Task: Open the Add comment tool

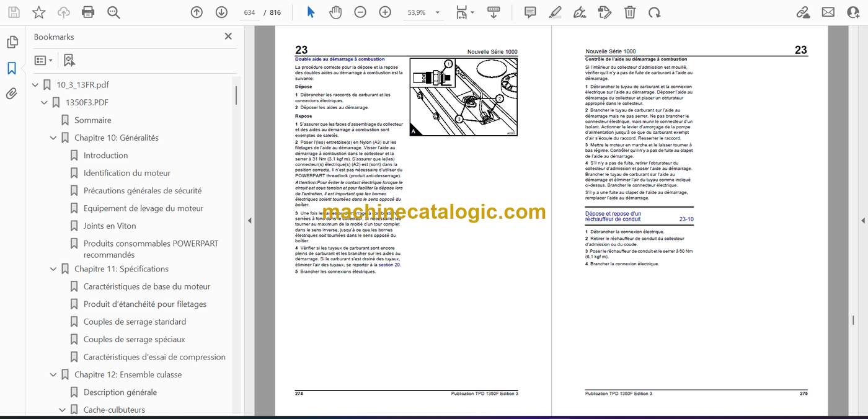Action: click(530, 12)
